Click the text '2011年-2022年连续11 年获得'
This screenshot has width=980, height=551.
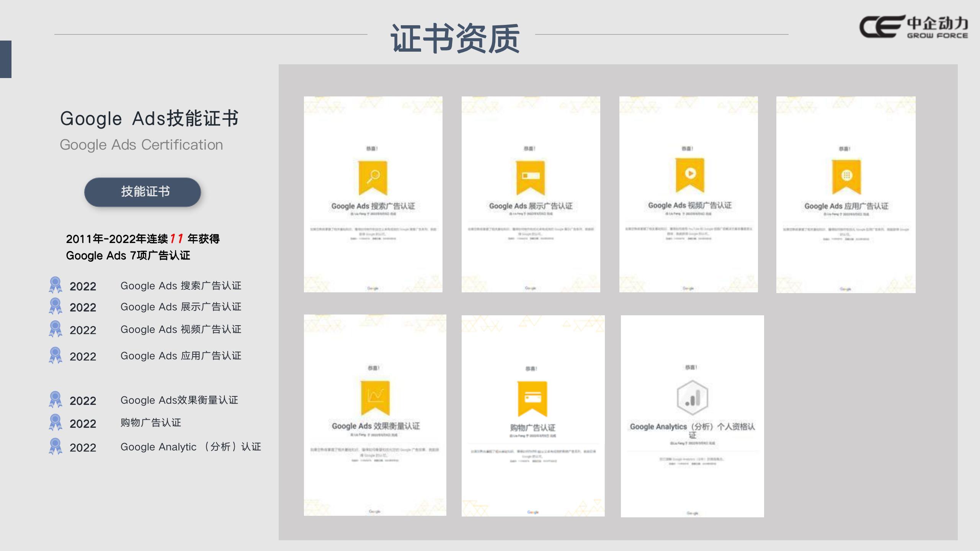143,239
